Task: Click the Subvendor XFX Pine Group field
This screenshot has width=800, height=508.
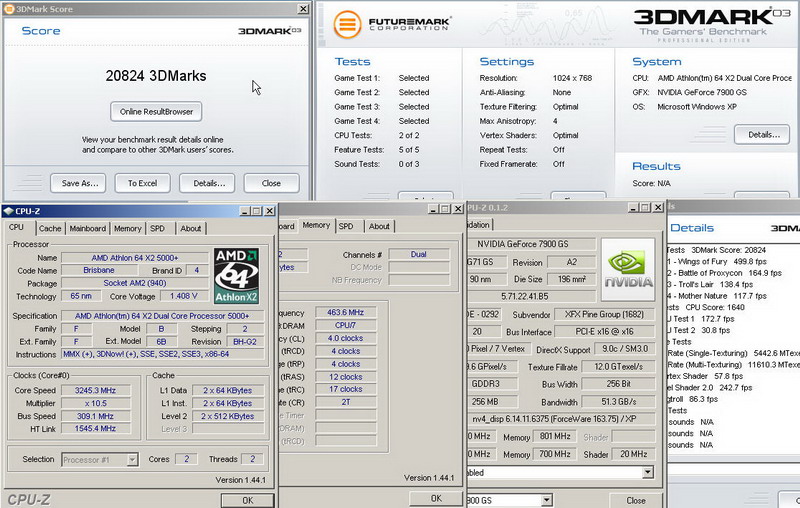Action: pyautogui.click(x=604, y=315)
